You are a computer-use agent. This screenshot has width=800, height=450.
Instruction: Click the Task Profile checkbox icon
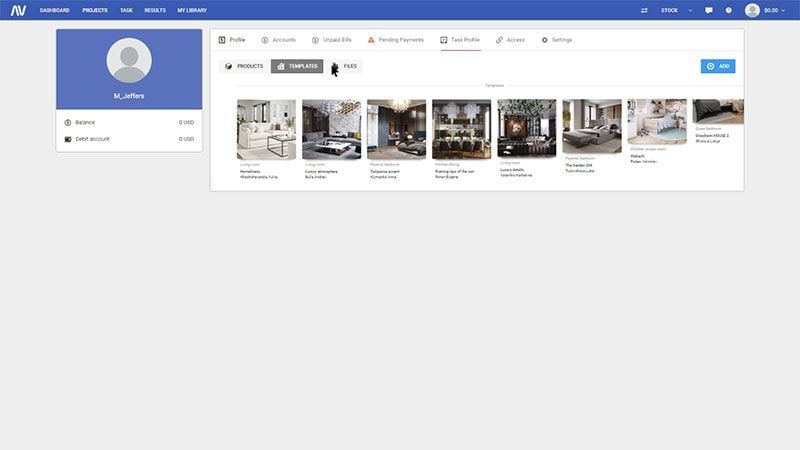tap(444, 40)
